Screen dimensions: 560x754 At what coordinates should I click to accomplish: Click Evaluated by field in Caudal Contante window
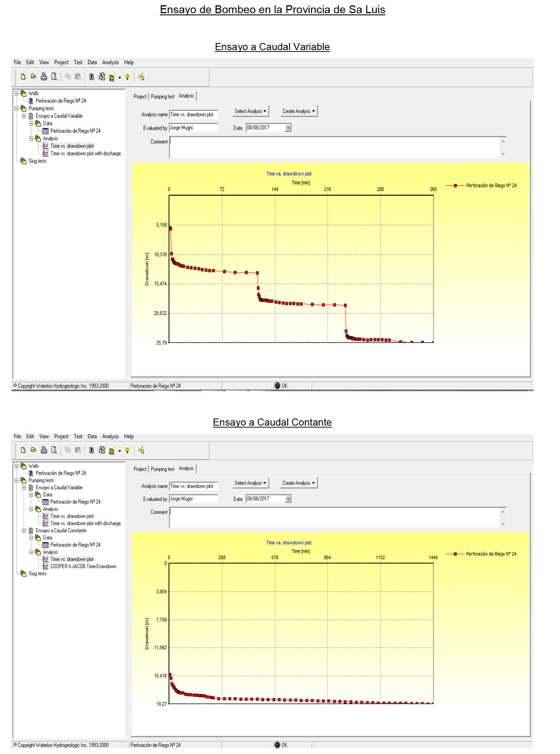pyautogui.click(x=193, y=499)
